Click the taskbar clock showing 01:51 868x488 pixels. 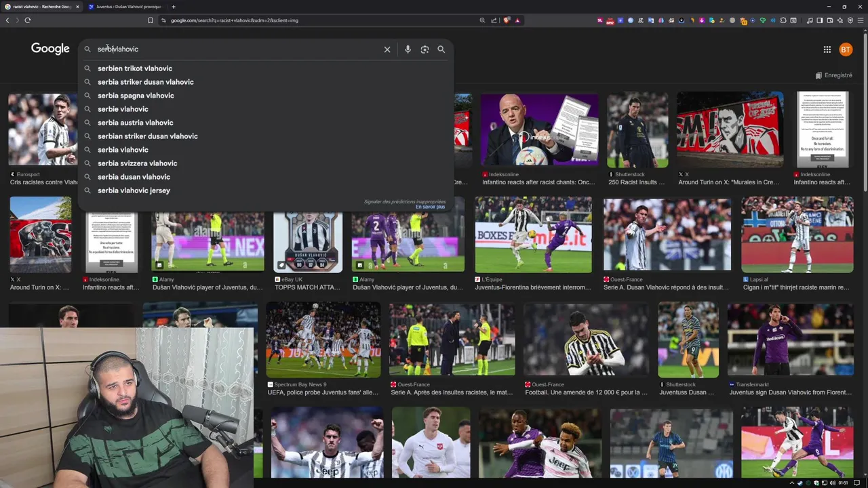(843, 483)
